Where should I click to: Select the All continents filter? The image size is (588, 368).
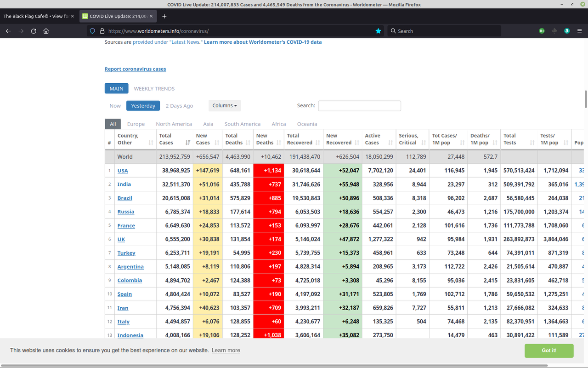(x=113, y=124)
